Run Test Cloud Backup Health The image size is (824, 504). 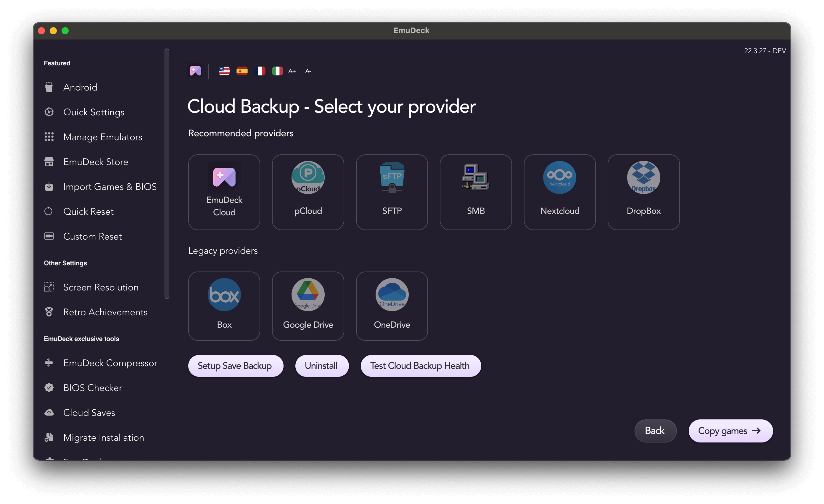421,366
